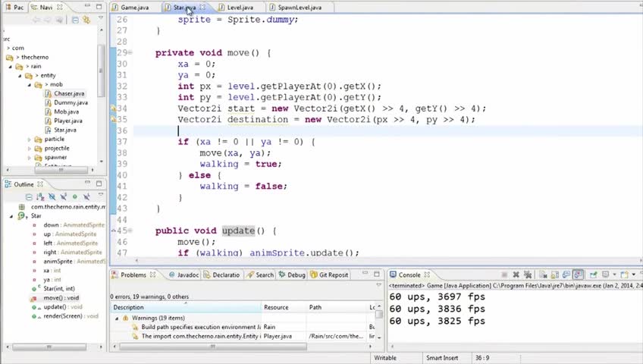Screen dimensions: 643x364
Task: Collapse all in the Navigator toolbar
Action: 75,20
